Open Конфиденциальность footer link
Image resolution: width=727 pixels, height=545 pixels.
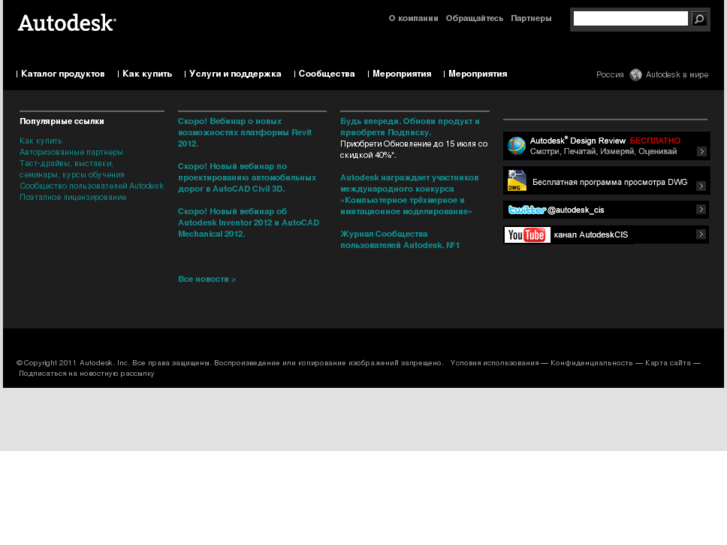pos(591,363)
